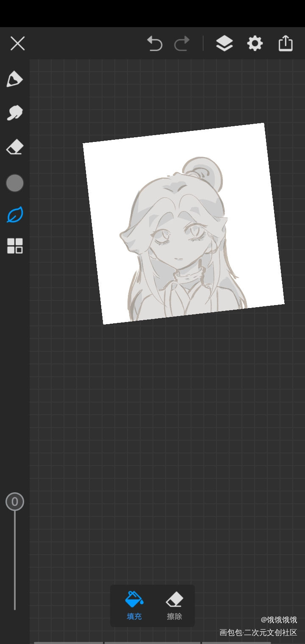The image size is (305, 644).
Task: Close the editor with the X icon
Action: tap(17, 43)
